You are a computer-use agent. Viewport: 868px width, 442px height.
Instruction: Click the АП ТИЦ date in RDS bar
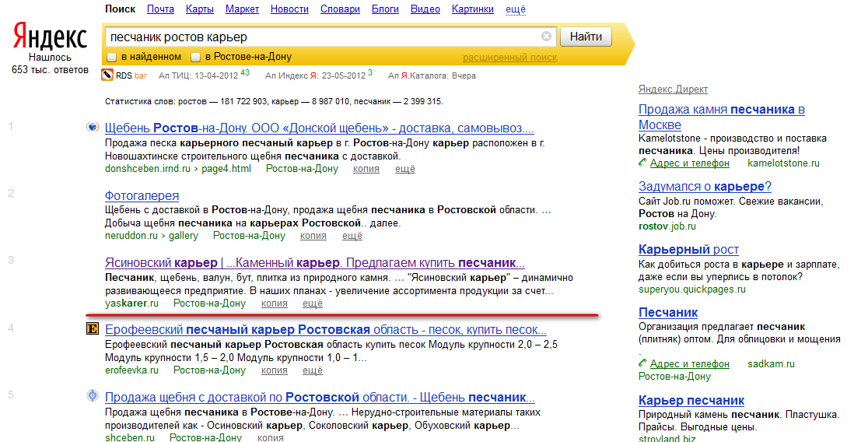tap(216, 76)
